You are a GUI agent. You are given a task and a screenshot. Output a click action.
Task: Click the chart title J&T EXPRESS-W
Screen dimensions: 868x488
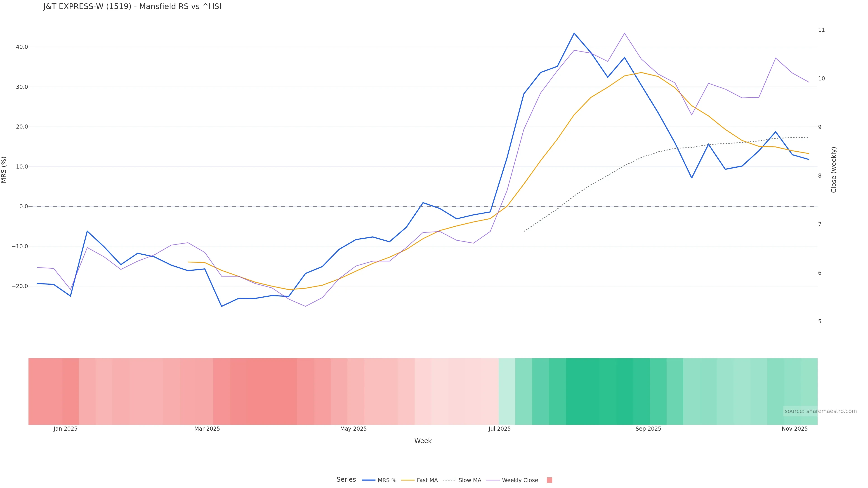132,7
